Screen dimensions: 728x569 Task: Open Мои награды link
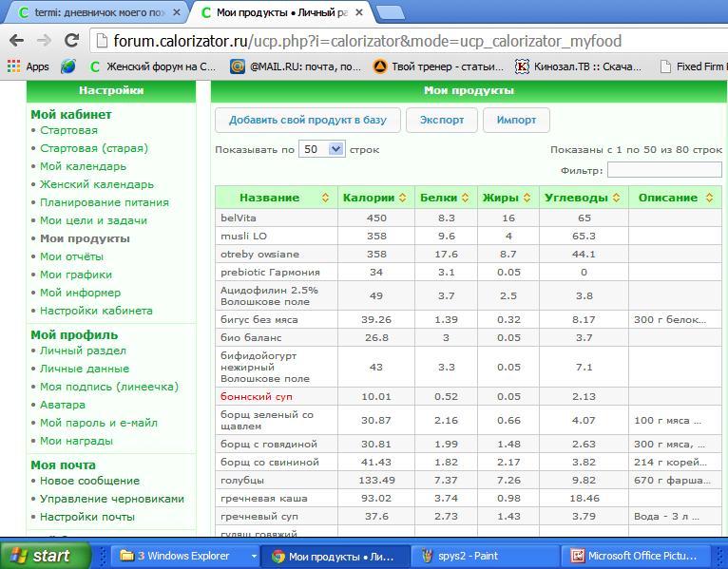[x=77, y=442]
